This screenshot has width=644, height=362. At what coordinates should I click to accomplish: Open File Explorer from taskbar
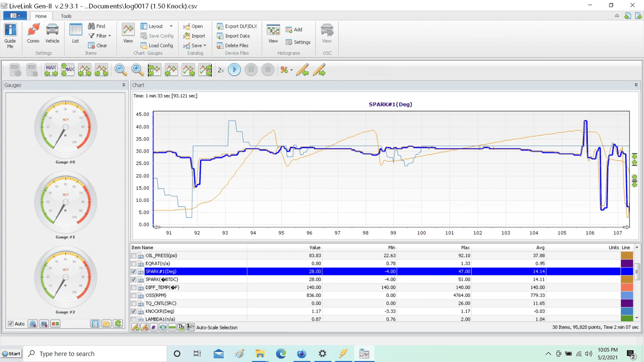tap(260, 354)
